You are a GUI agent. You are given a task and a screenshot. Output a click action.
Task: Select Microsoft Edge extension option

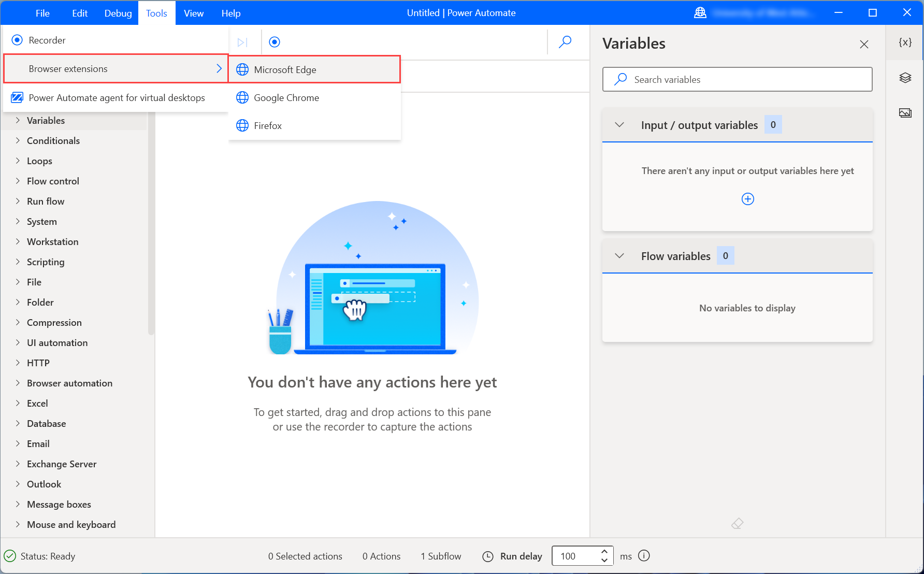(x=314, y=69)
